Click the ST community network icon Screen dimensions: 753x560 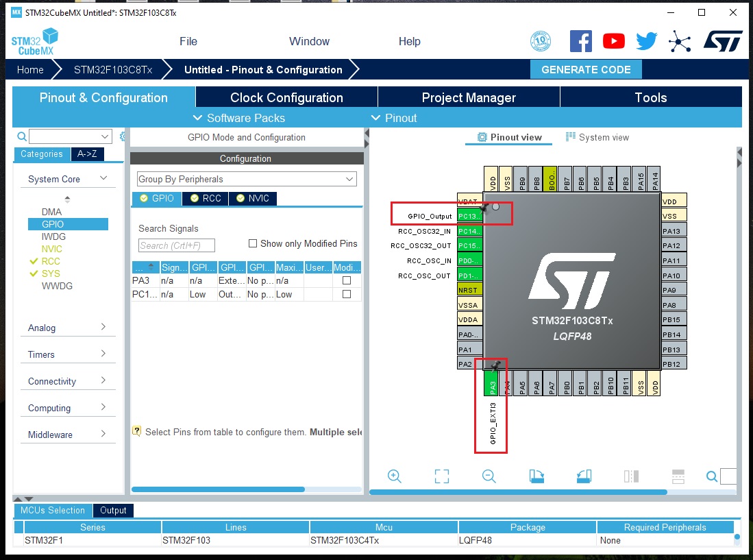pyautogui.click(x=680, y=42)
